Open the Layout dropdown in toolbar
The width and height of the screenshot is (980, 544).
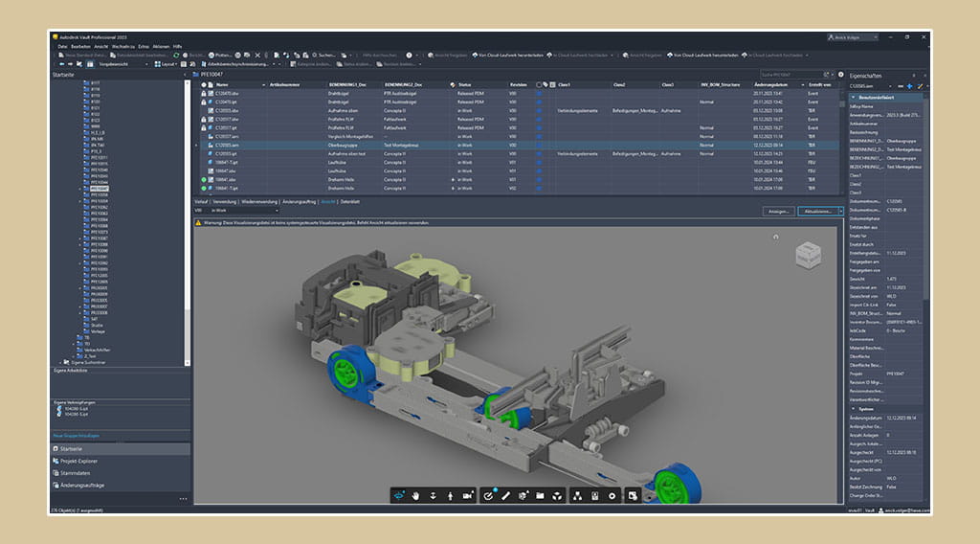coord(167,64)
